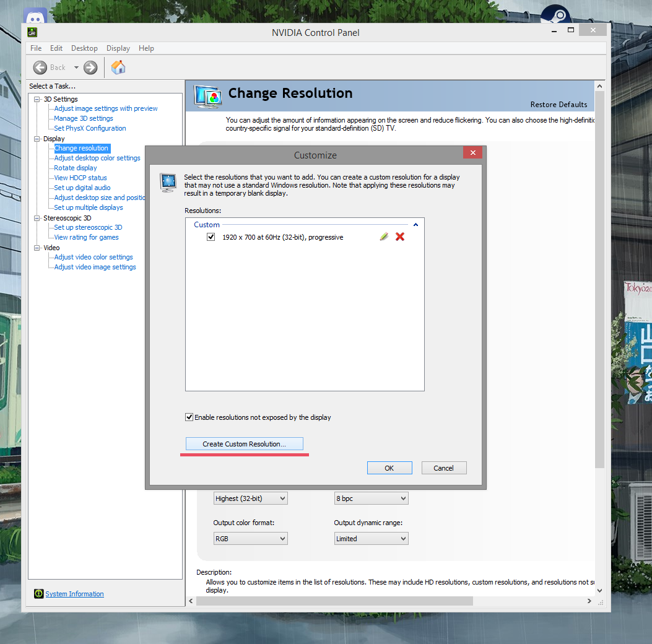The width and height of the screenshot is (652, 644).
Task: Select Rotate display
Action: coord(76,168)
